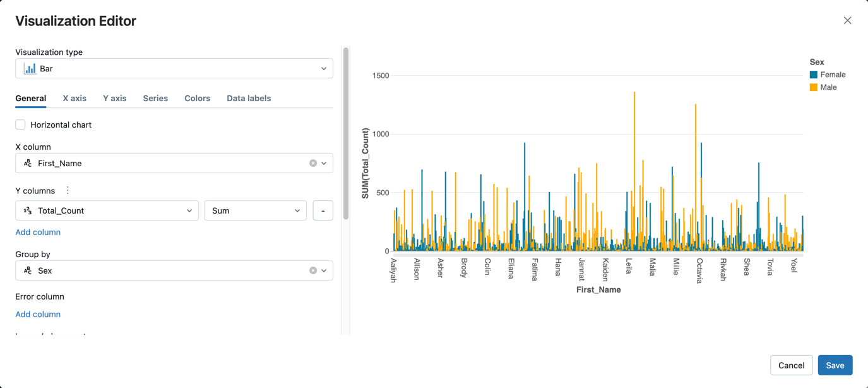The width and height of the screenshot is (868, 388).
Task: Open the Y columns three-dot menu
Action: [68, 190]
